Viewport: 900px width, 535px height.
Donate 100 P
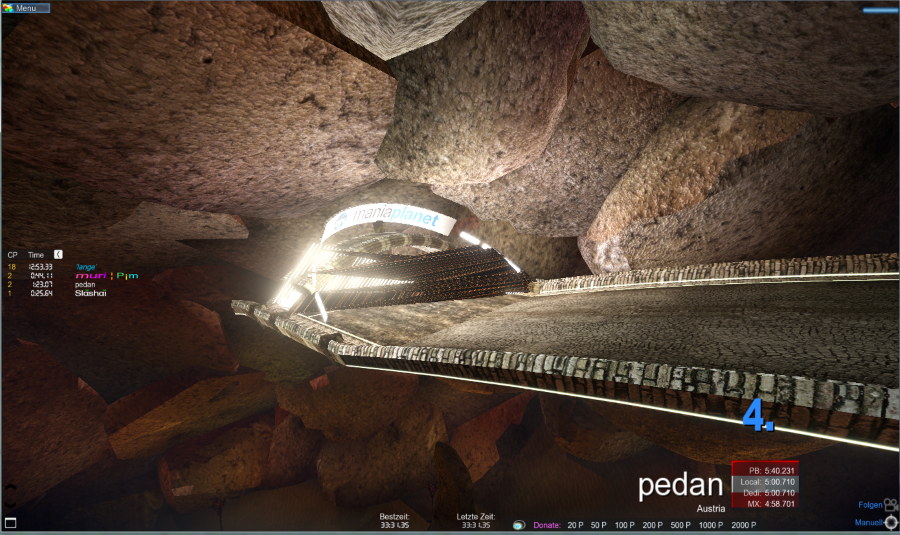624,525
